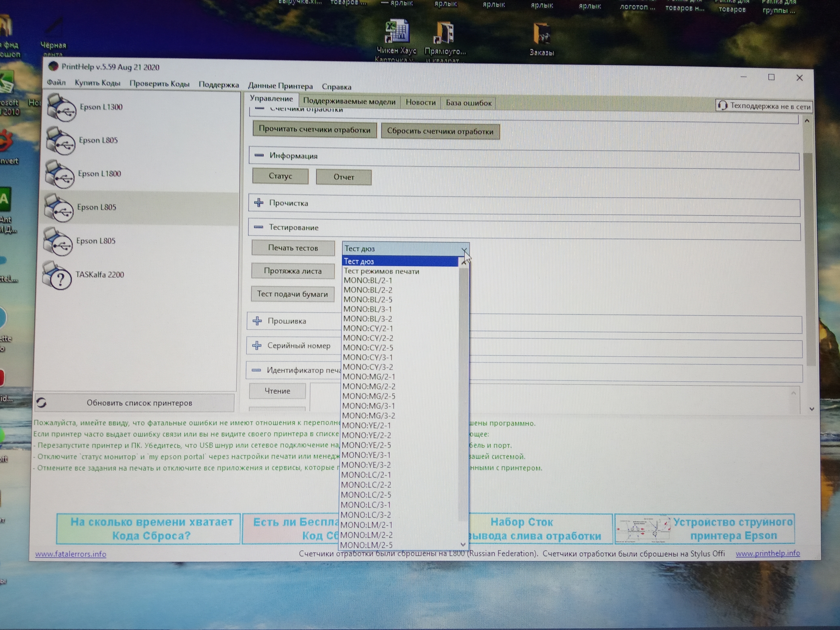This screenshot has height=630, width=840.
Task: Choose MONO:LM/2-1 from the dropdown
Action: click(367, 525)
